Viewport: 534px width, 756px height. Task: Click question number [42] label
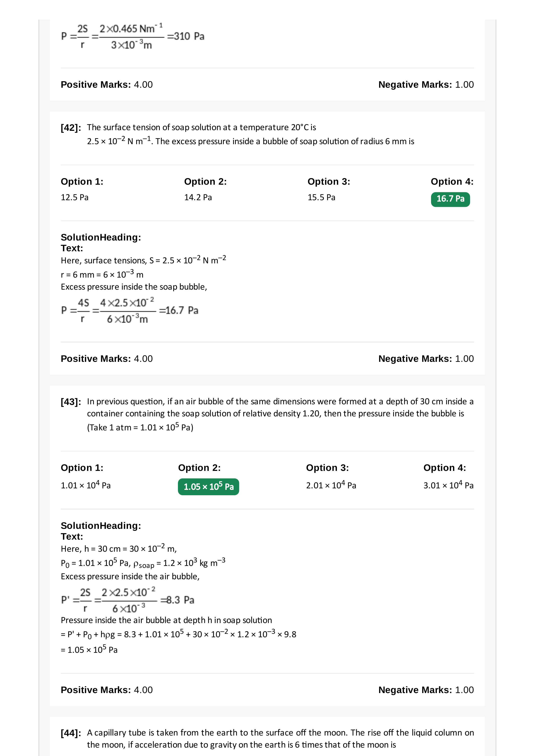(x=71, y=128)
